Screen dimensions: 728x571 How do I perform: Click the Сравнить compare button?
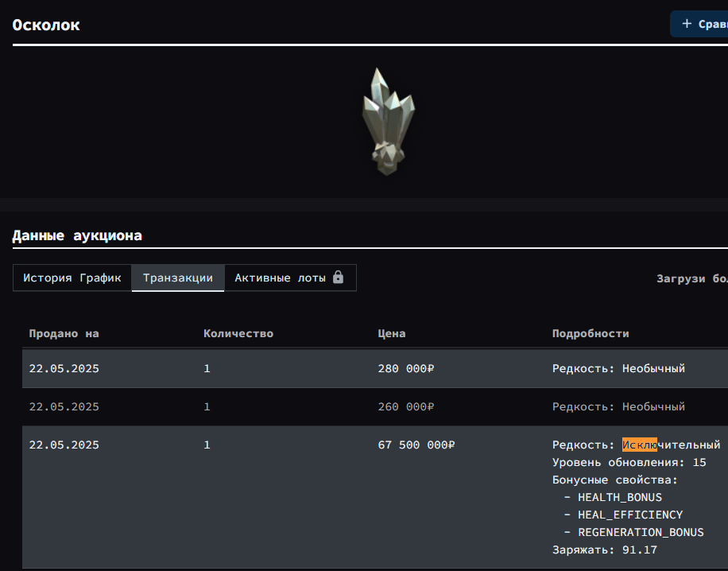[x=699, y=24]
